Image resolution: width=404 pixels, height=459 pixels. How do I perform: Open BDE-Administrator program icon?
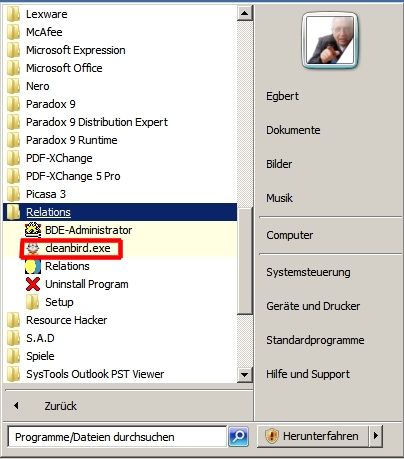tap(33, 230)
